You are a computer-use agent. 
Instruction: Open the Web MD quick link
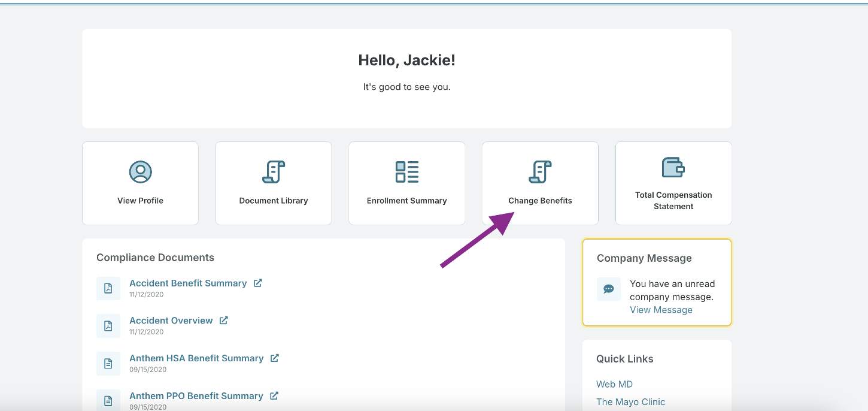pos(614,384)
